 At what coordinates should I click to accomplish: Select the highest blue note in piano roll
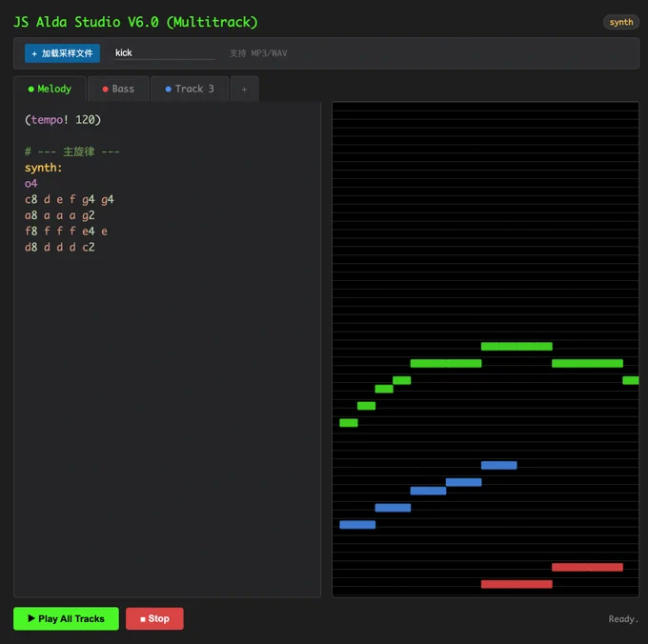498,465
